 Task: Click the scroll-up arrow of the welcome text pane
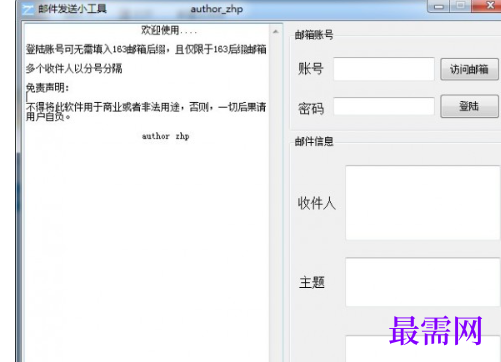tap(275, 32)
